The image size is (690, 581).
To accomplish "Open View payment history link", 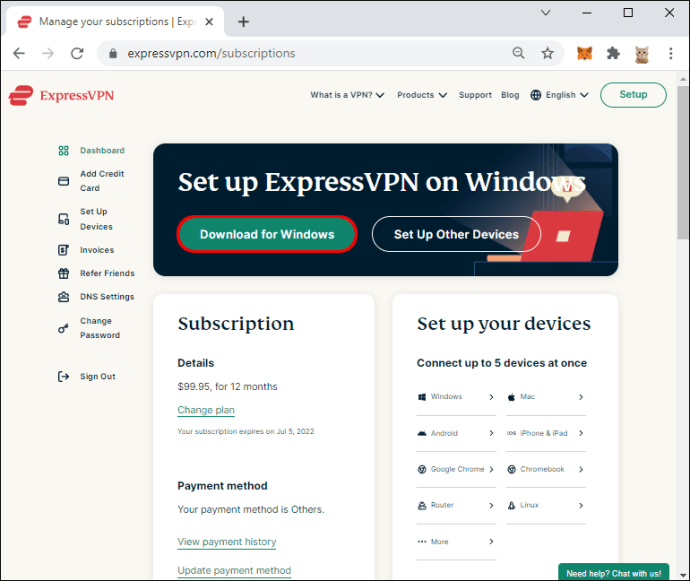I will (227, 542).
